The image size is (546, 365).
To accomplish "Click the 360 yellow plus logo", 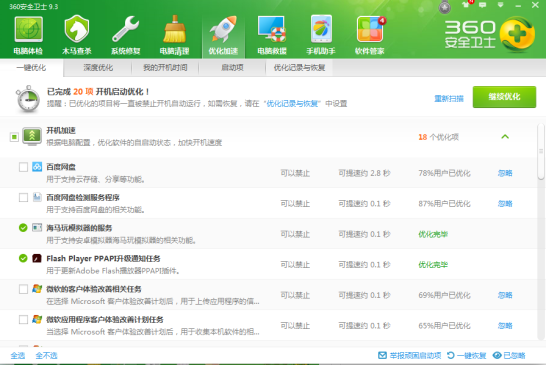I will [x=517, y=34].
